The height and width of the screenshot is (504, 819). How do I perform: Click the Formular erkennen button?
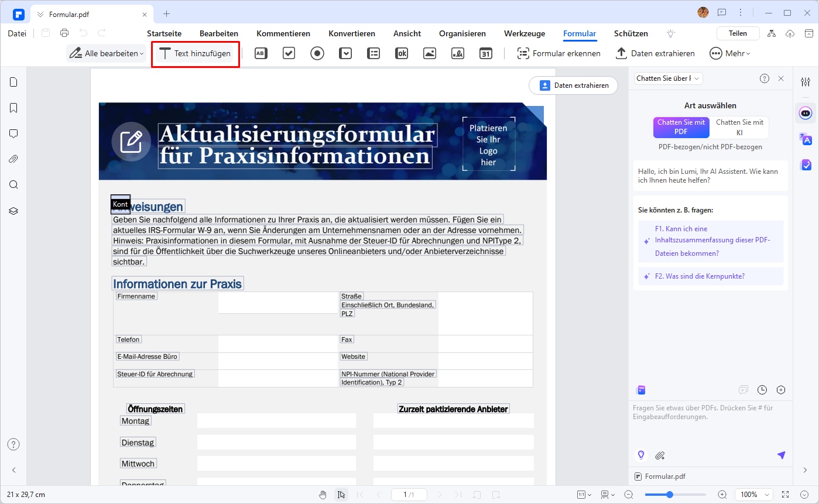click(x=559, y=53)
